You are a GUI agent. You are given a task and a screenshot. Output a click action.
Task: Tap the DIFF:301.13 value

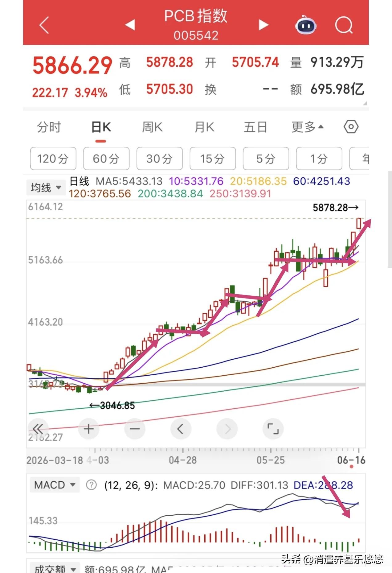[259, 485]
